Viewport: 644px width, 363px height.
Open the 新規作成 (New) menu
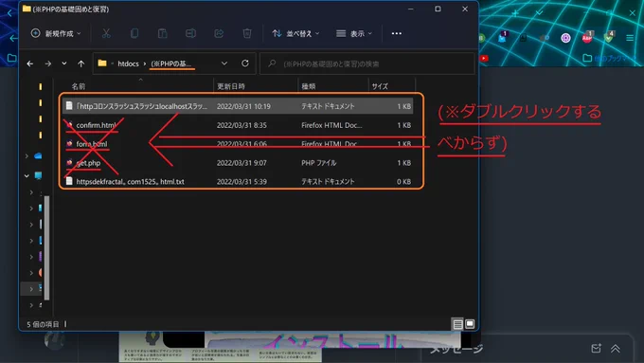pyautogui.click(x=56, y=33)
